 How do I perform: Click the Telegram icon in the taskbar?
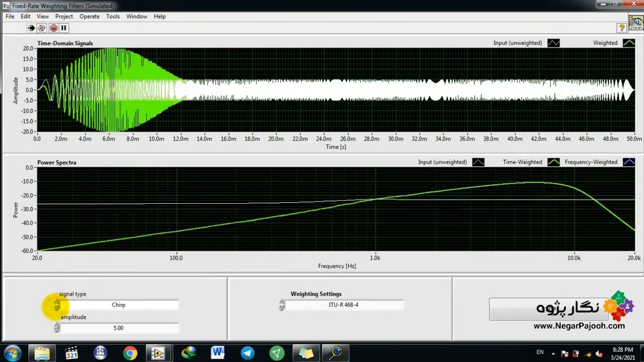[x=248, y=353]
